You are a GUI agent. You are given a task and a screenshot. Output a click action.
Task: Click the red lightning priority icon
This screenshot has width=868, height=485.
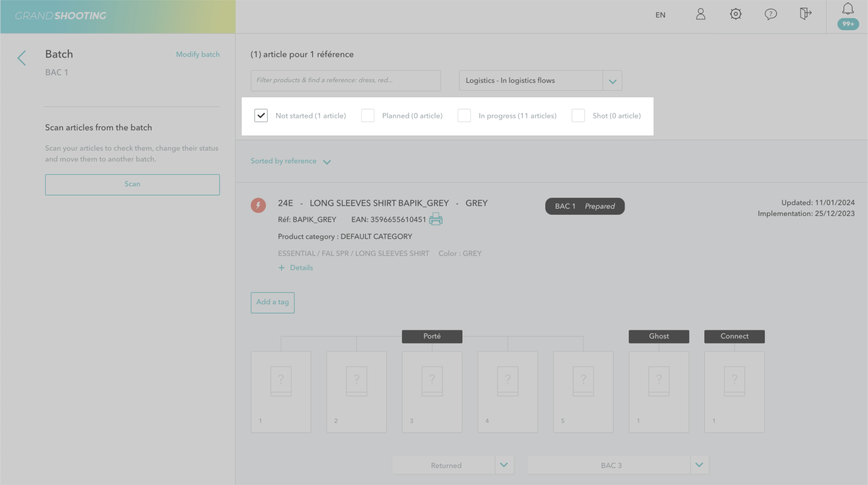click(x=258, y=205)
